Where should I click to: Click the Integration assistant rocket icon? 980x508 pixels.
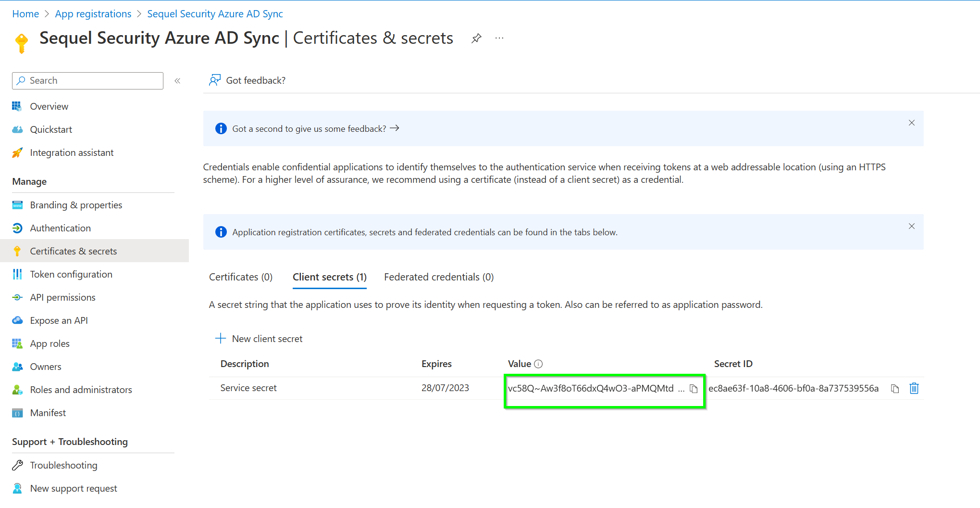point(17,152)
